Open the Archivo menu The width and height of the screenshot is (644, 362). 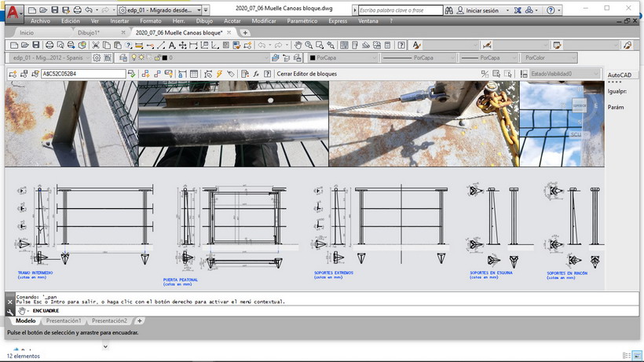click(x=40, y=21)
